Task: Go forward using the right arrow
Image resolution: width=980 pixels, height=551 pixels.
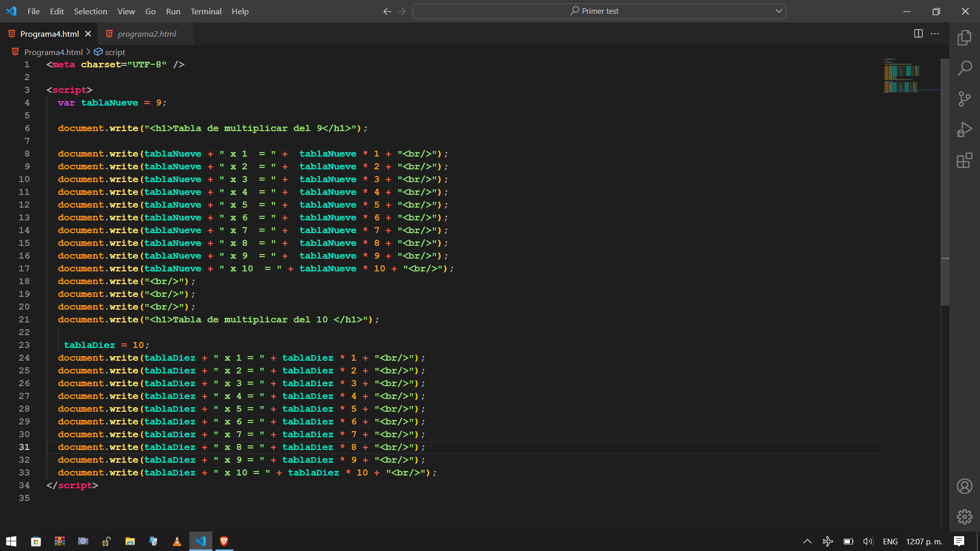Action: pos(402,11)
